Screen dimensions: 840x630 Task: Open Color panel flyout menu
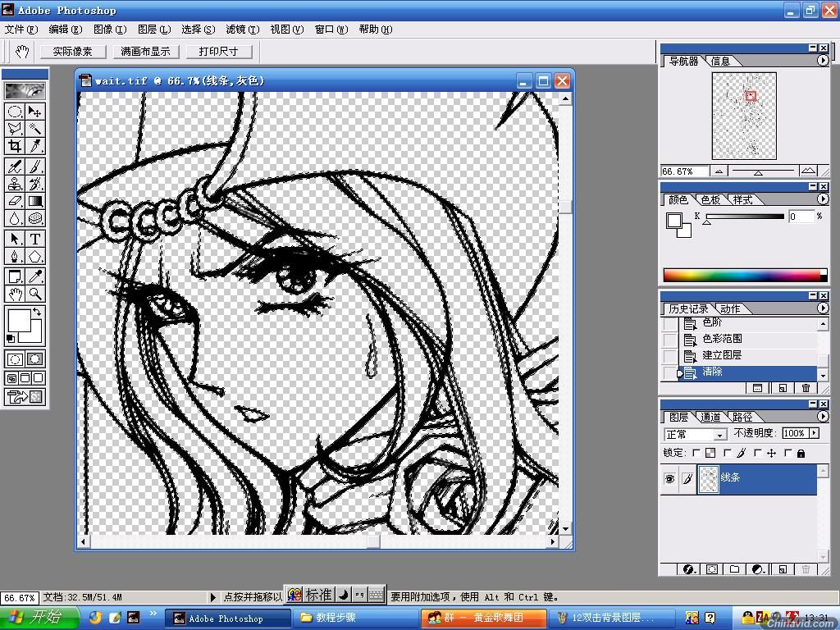823,199
